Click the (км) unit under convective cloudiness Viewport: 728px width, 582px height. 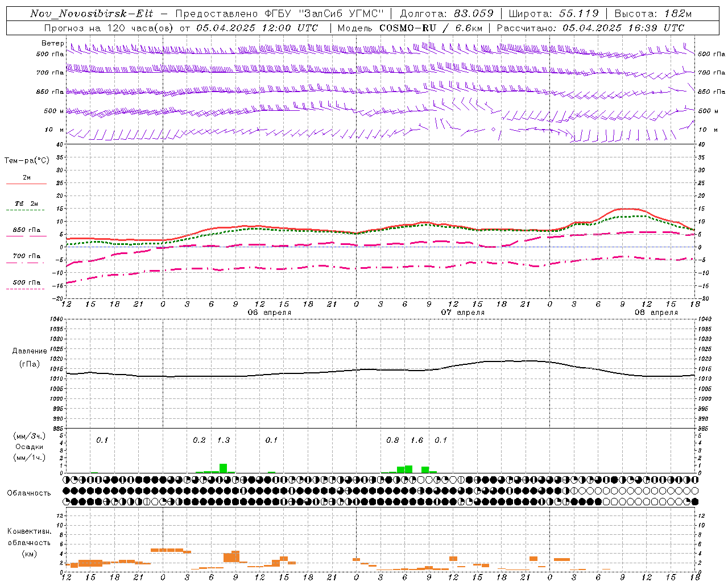(29, 554)
